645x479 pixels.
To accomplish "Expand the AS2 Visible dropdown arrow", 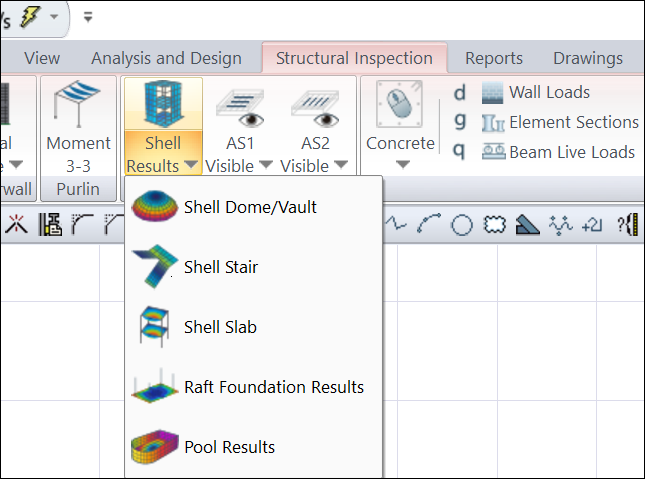I will (341, 166).
